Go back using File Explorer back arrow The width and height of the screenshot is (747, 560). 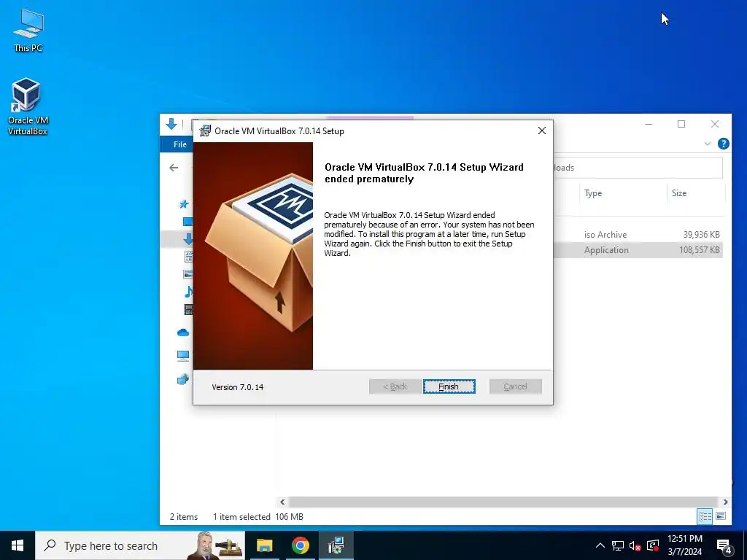tap(174, 168)
